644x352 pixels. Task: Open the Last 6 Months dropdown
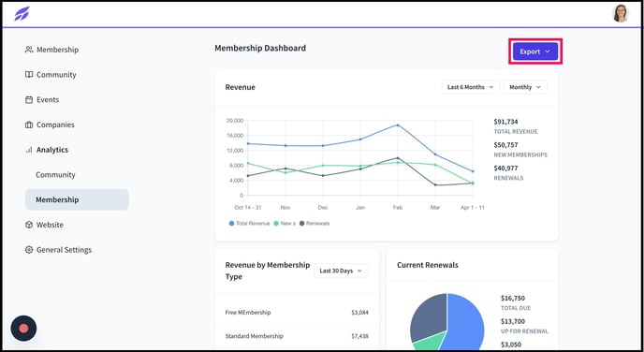point(471,87)
